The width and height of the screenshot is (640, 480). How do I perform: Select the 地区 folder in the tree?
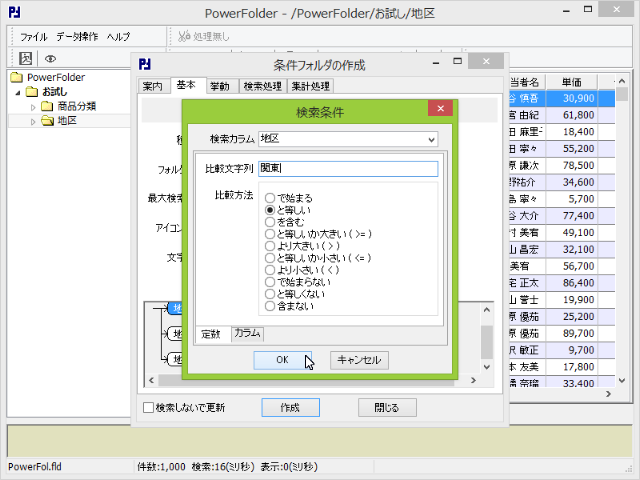pyautogui.click(x=67, y=120)
